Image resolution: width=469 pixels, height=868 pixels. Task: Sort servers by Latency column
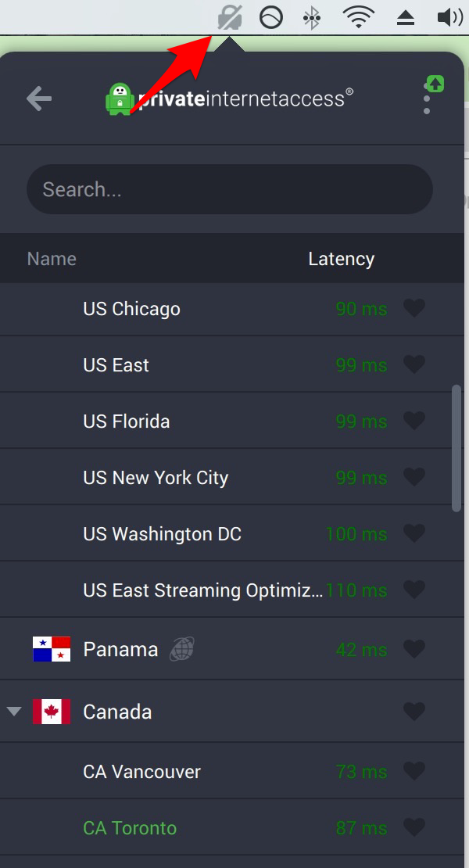click(x=342, y=259)
